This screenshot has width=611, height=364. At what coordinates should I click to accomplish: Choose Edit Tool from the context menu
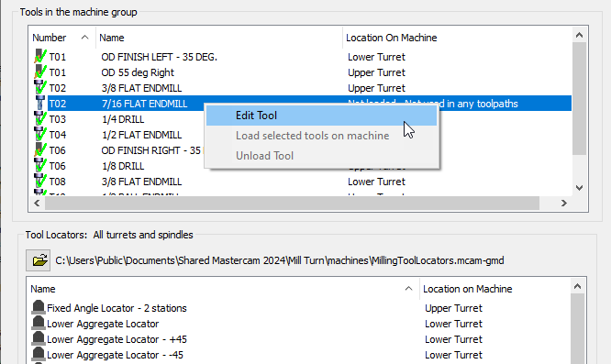tap(321, 116)
